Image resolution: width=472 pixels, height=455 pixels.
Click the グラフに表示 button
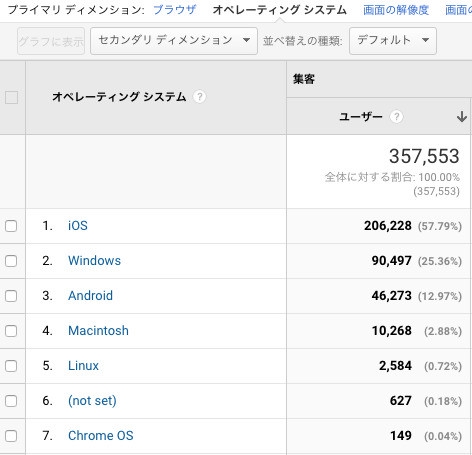(x=51, y=41)
